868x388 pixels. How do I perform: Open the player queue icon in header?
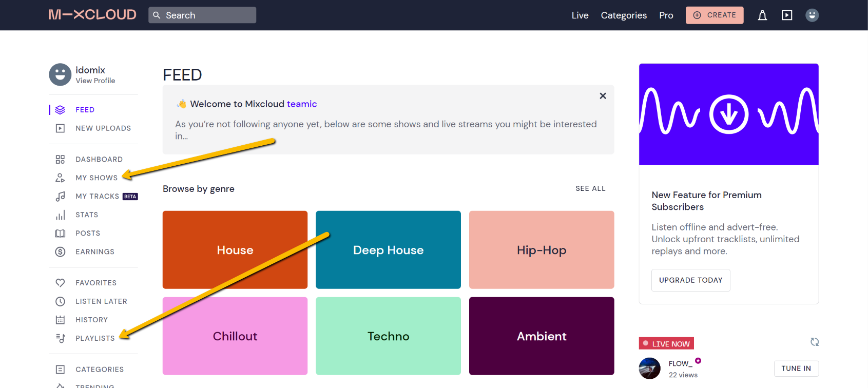point(787,15)
